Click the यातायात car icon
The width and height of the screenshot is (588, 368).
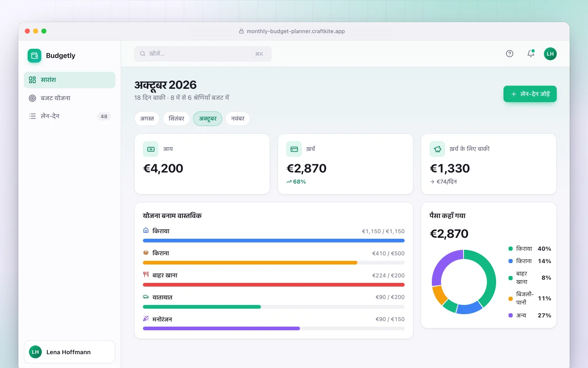coord(146,297)
